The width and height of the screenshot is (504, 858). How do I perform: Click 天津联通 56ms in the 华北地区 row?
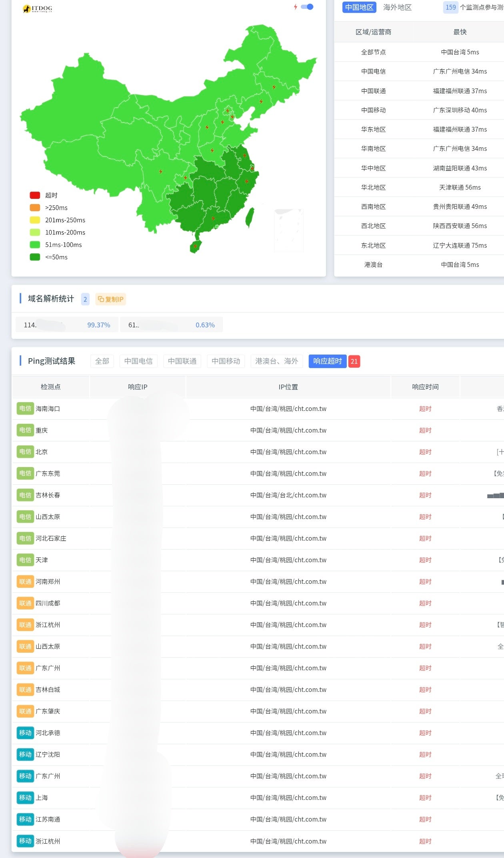(x=460, y=187)
